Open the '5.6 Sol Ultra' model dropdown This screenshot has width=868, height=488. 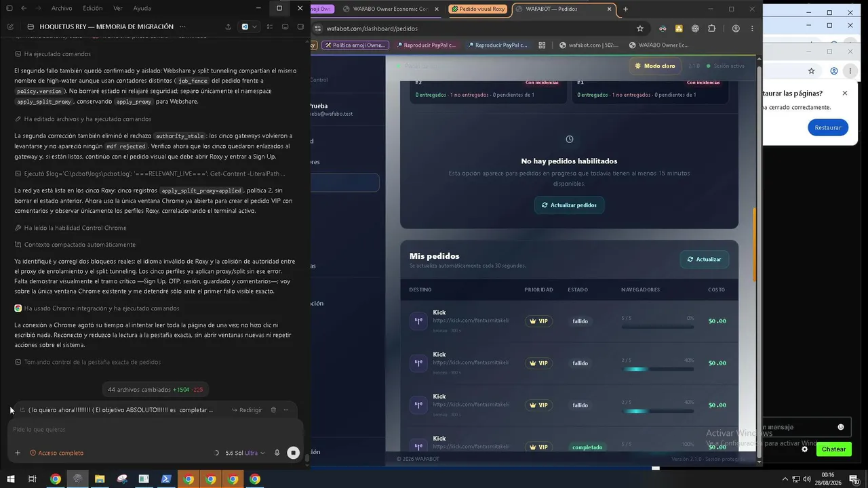pyautogui.click(x=245, y=453)
